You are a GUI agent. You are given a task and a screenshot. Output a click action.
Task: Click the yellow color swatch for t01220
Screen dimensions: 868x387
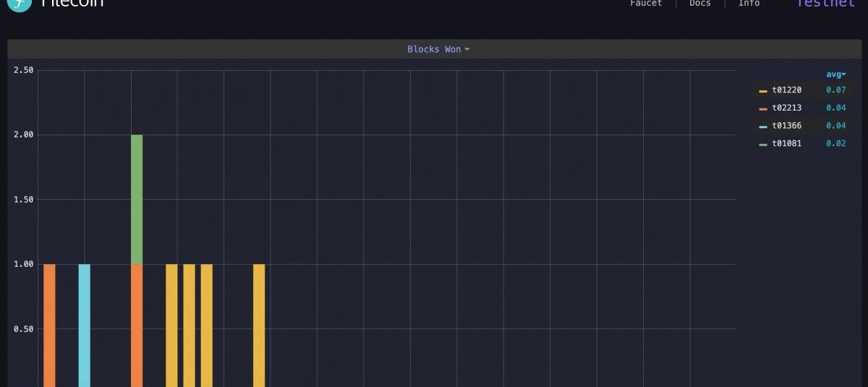(x=763, y=91)
